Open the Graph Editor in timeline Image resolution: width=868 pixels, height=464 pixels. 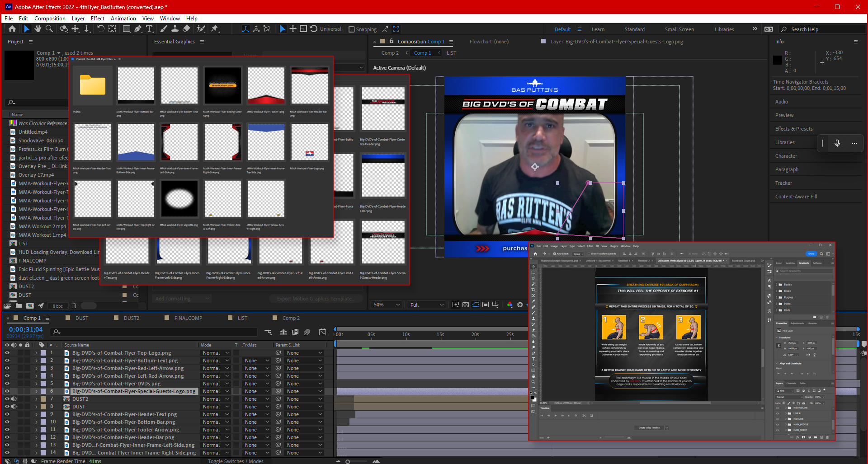322,332
